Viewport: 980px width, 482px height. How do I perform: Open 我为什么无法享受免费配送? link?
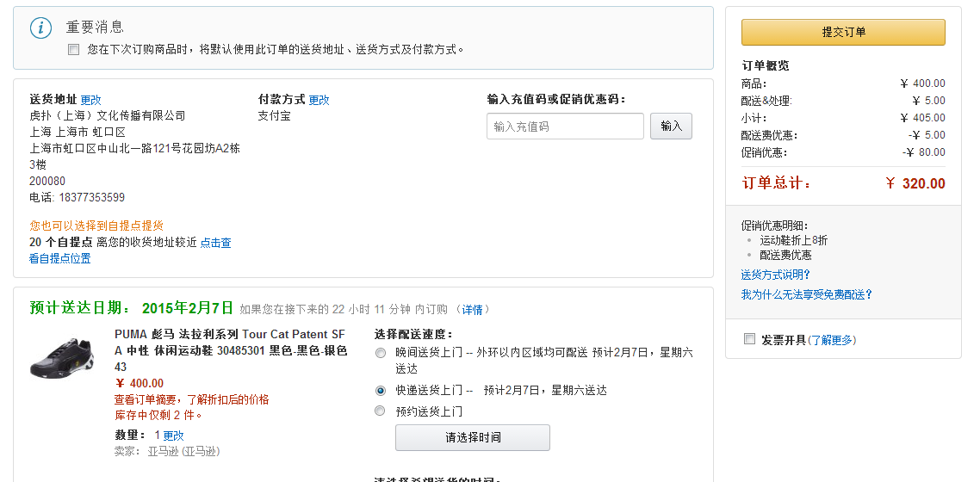pyautogui.click(x=807, y=294)
